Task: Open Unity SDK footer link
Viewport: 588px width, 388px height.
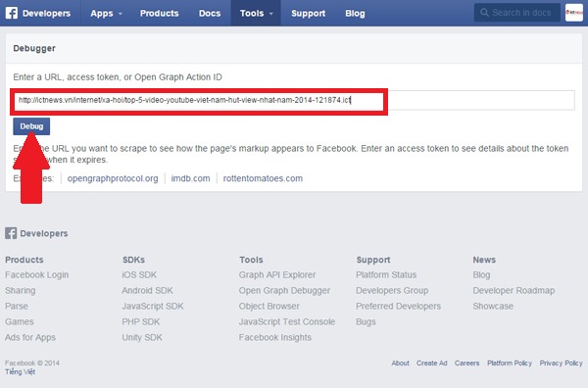Action: tap(142, 337)
